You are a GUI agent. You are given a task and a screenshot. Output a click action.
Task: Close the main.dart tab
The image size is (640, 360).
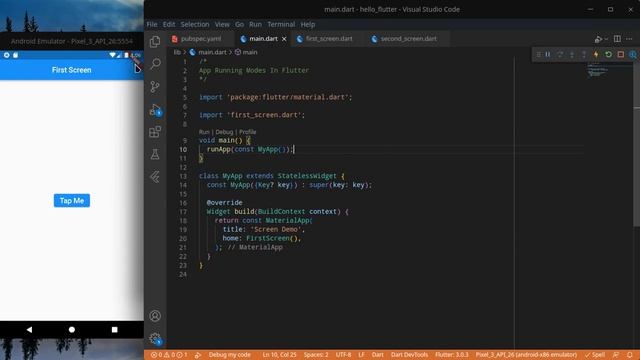[x=284, y=39]
